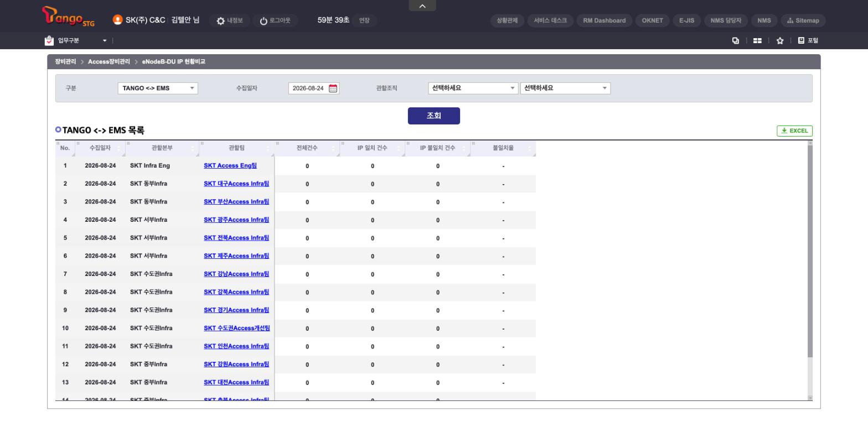Open 내정보 gear settings

pyautogui.click(x=230, y=20)
